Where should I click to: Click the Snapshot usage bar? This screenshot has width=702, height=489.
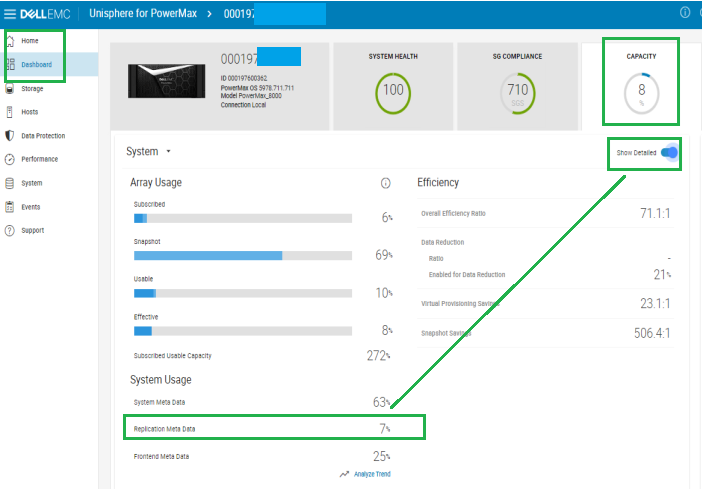click(243, 256)
